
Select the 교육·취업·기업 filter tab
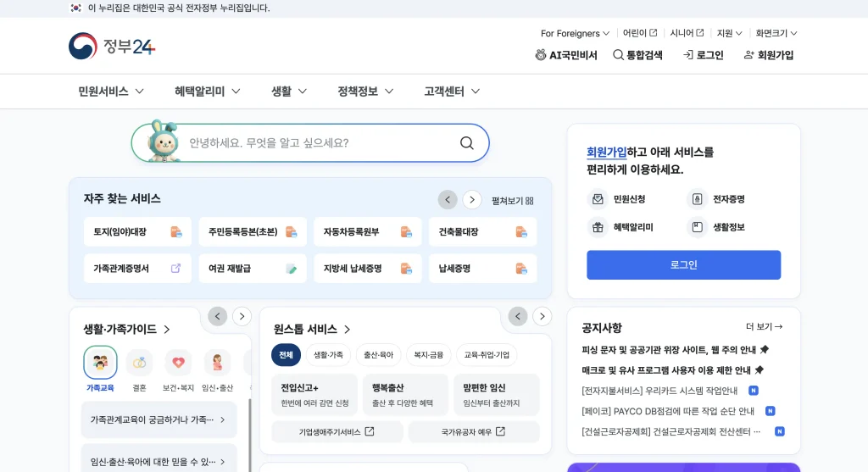487,355
